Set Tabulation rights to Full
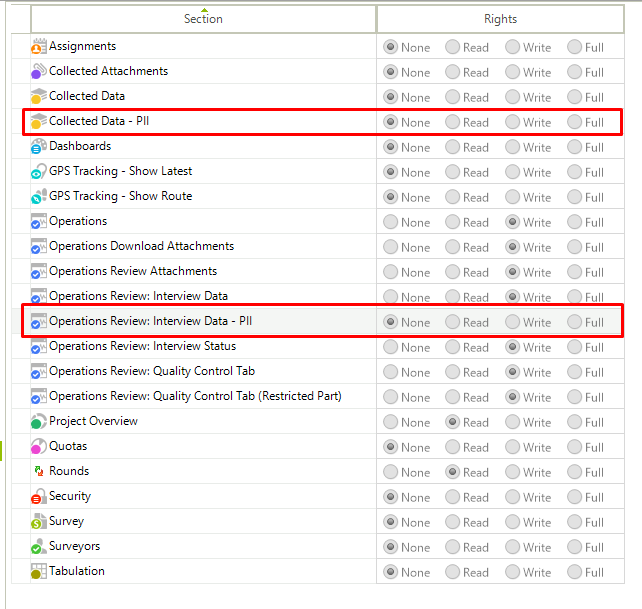Image resolution: width=642 pixels, height=609 pixels. coord(574,571)
